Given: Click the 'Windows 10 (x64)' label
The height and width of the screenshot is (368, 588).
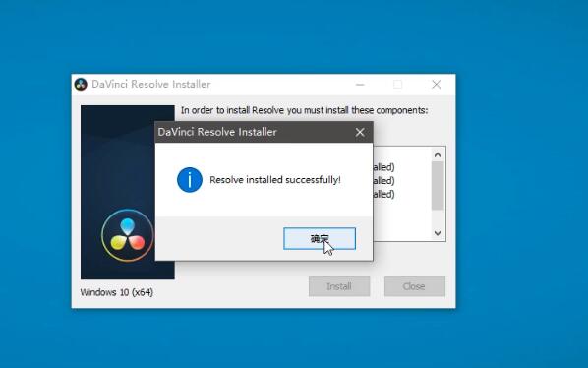Looking at the screenshot, I should coord(117,292).
